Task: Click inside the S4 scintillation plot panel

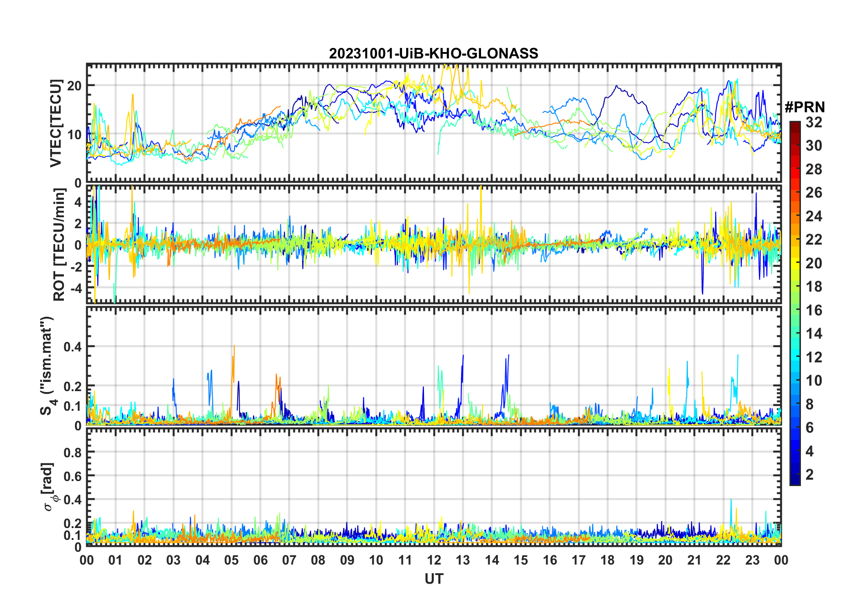Action: pos(434,366)
